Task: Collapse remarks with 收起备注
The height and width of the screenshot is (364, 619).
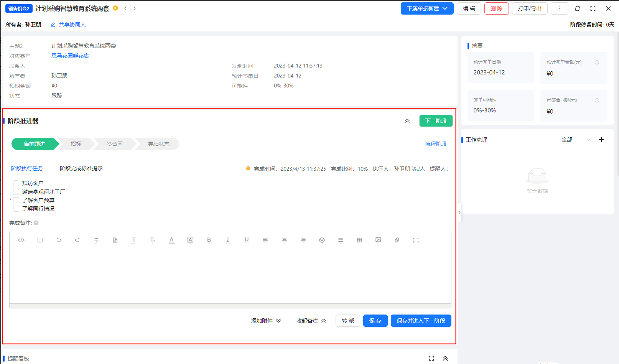Action: pyautogui.click(x=311, y=321)
